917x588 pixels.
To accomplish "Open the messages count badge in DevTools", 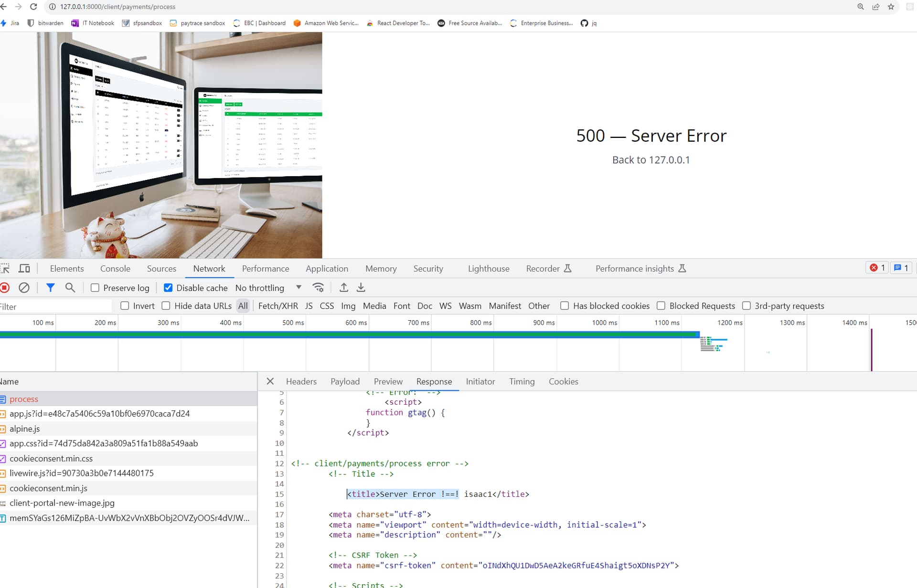I will coord(901,268).
